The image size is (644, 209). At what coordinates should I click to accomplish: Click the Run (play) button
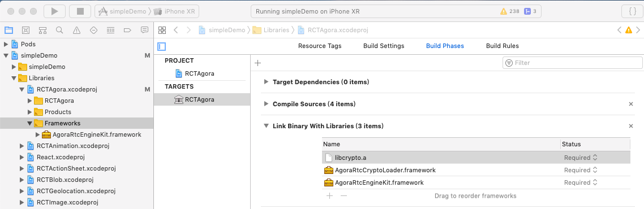tap(55, 11)
